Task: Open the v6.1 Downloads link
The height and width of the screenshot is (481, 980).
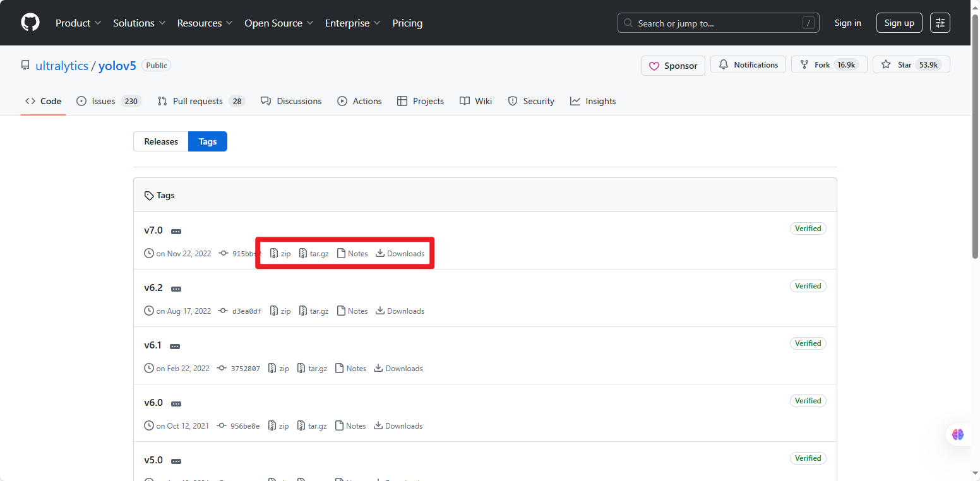Action: tap(398, 369)
